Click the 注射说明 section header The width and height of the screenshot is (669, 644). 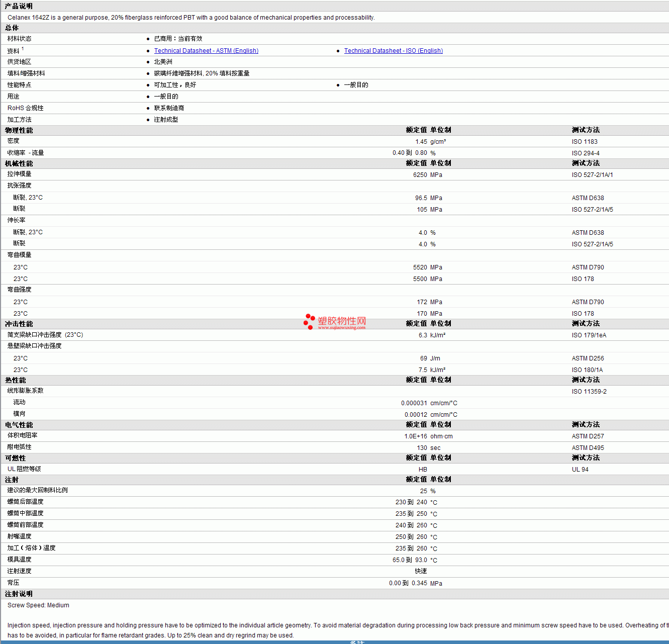pyautogui.click(x=19, y=594)
